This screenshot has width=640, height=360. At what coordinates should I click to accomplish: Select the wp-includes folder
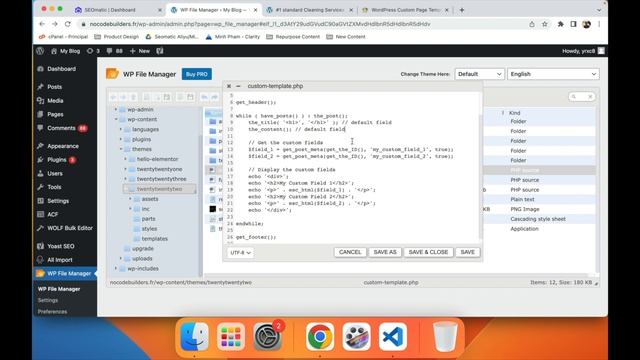[x=143, y=269]
